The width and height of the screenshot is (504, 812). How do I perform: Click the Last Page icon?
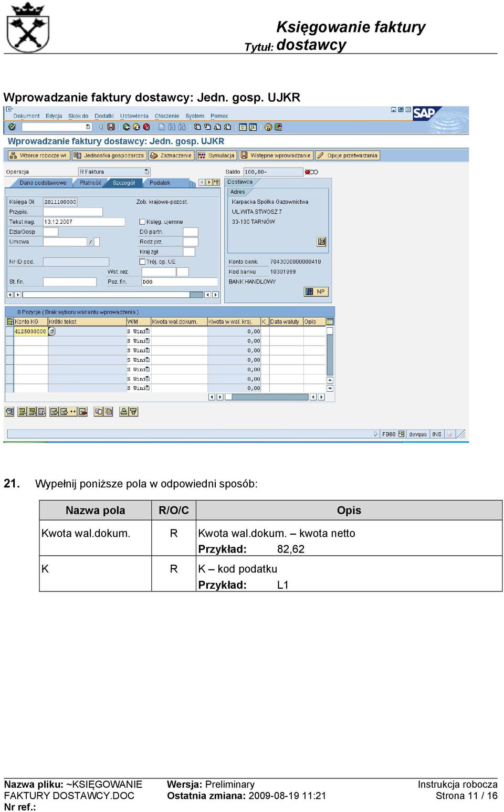click(x=227, y=127)
